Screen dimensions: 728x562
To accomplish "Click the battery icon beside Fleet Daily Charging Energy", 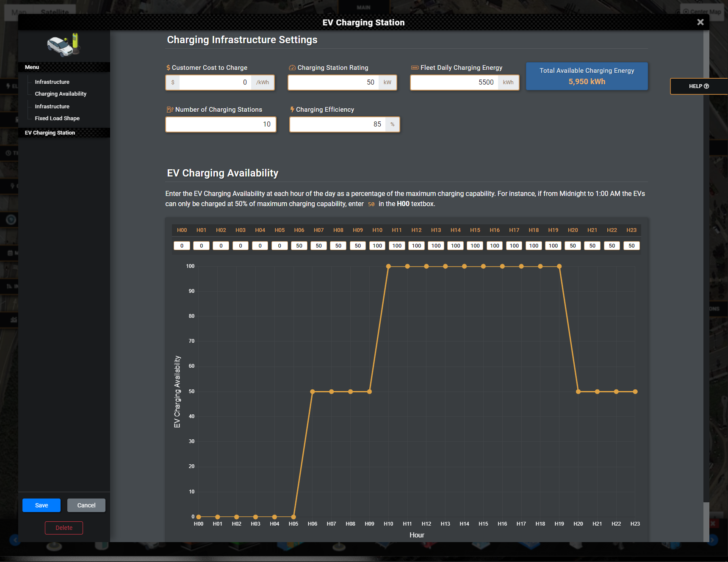I will tap(415, 68).
